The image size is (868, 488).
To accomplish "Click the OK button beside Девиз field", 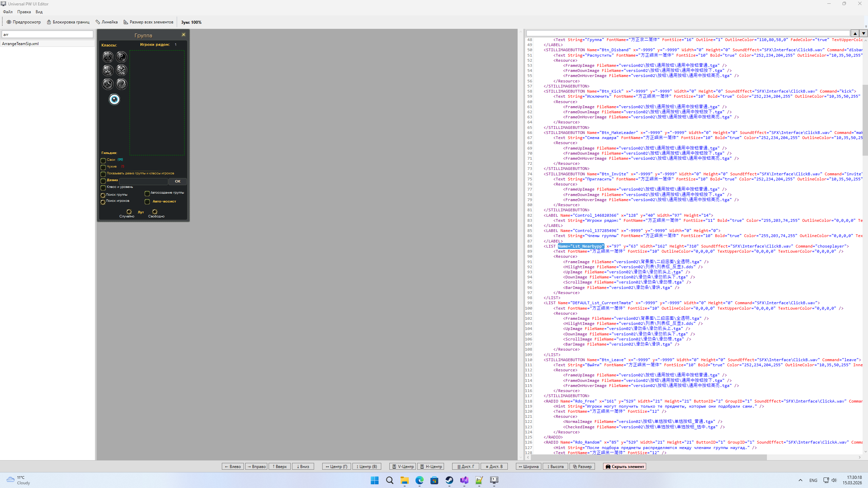I will [x=177, y=181].
